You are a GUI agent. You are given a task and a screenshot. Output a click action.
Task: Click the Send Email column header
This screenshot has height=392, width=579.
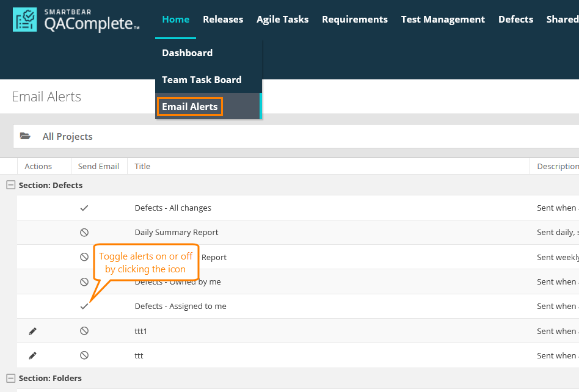click(x=98, y=166)
